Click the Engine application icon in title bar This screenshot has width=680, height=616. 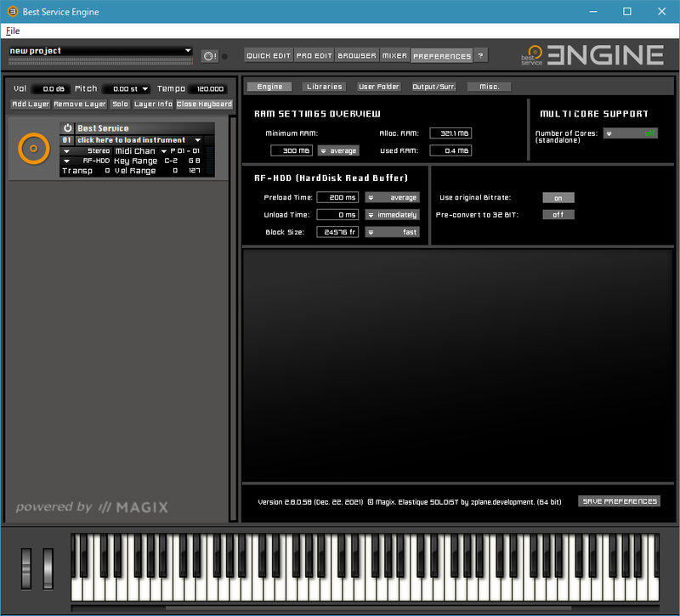(12, 12)
